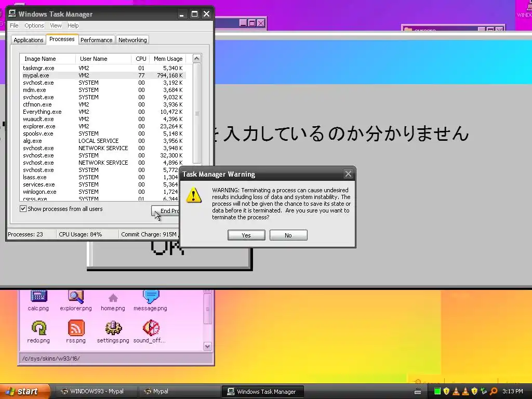
Task: Open the Windows start menu
Action: (24, 391)
